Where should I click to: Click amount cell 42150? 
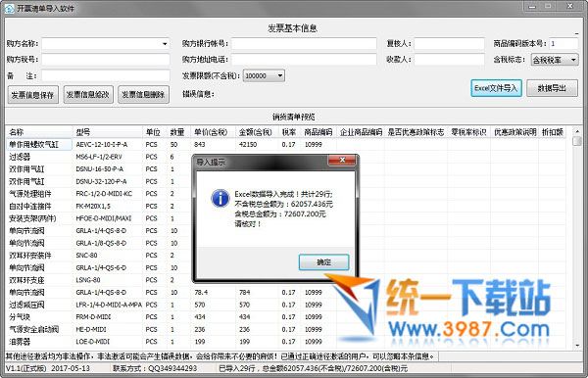(x=257, y=145)
